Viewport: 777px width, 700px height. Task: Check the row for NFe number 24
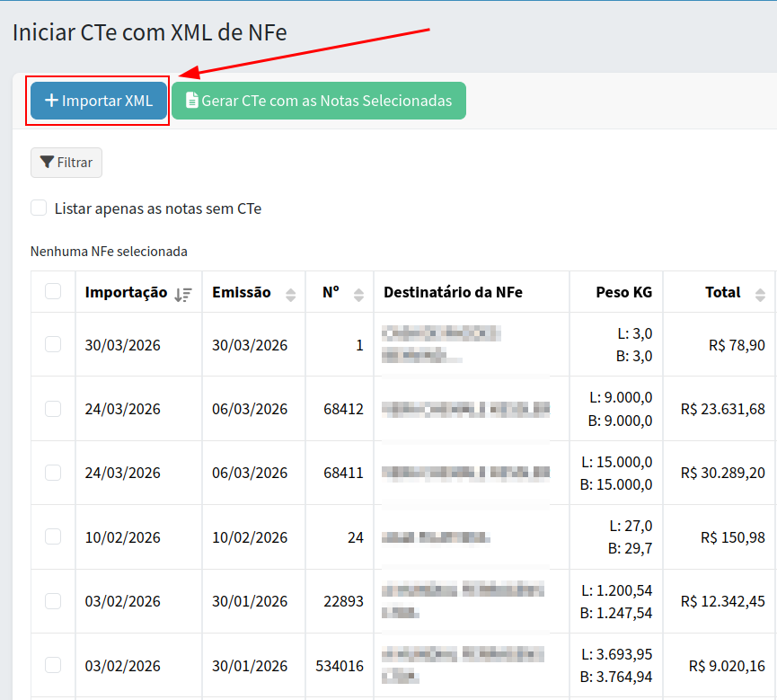(x=53, y=536)
